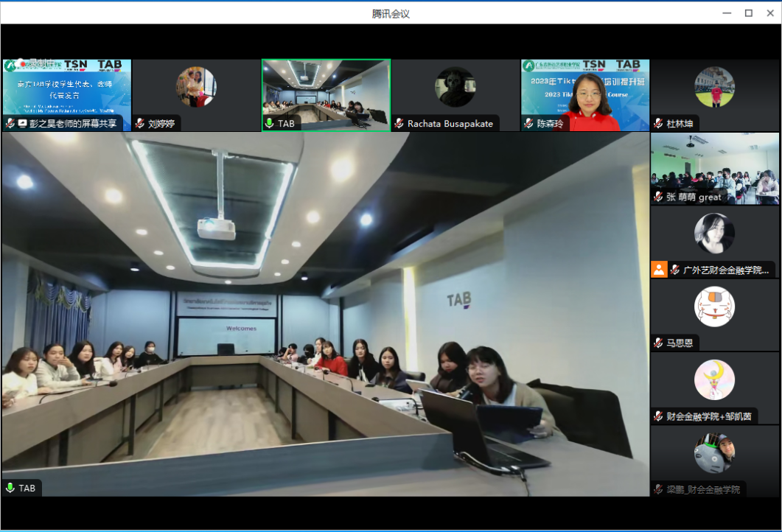Click the screen share icon on 彭之昊老师 tile
Viewport: 782px width, 532px height.
coord(22,124)
